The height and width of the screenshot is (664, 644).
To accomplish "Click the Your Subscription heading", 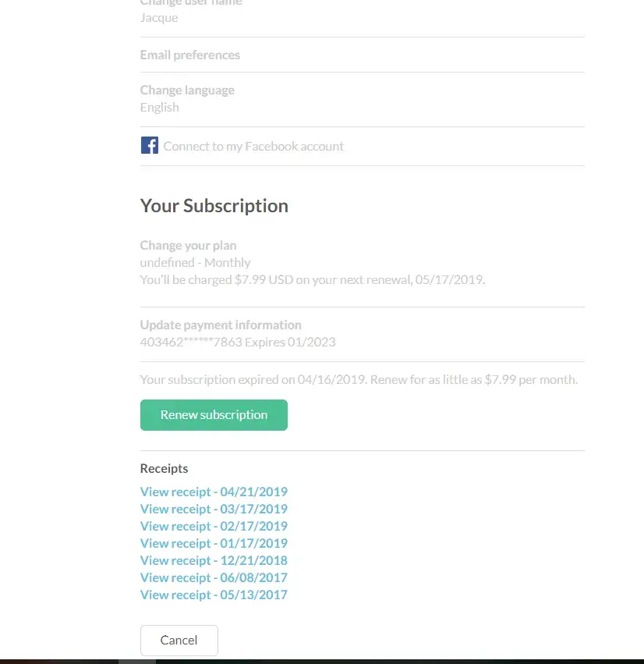I will pos(214,206).
